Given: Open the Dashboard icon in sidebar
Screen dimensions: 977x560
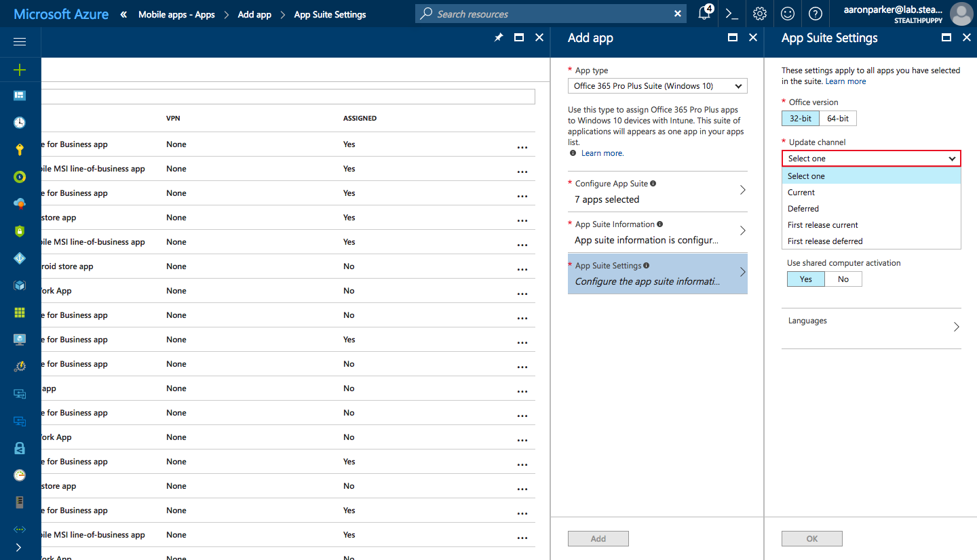Looking at the screenshot, I should tap(20, 96).
